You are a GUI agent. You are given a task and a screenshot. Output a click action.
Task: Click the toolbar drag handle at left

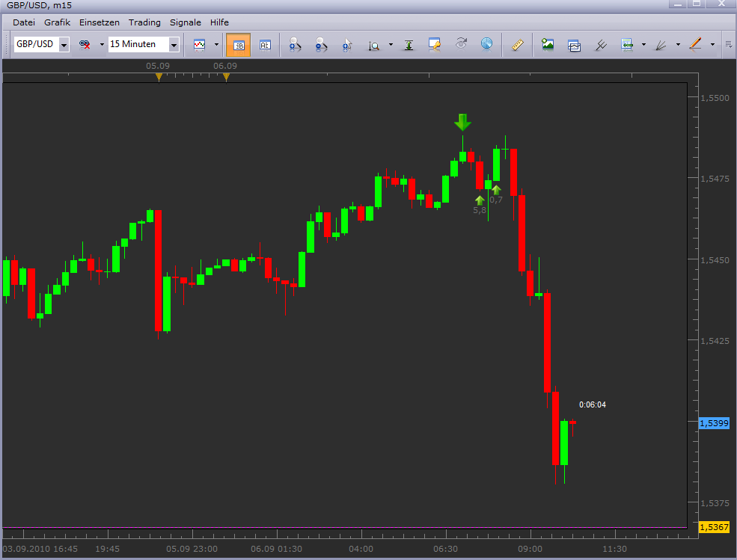tap(7, 45)
